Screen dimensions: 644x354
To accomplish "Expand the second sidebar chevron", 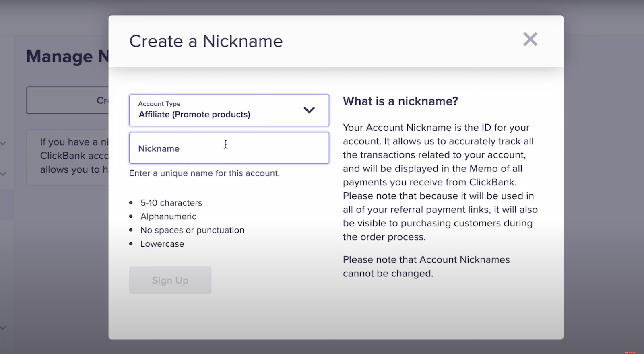I will (x=3, y=174).
